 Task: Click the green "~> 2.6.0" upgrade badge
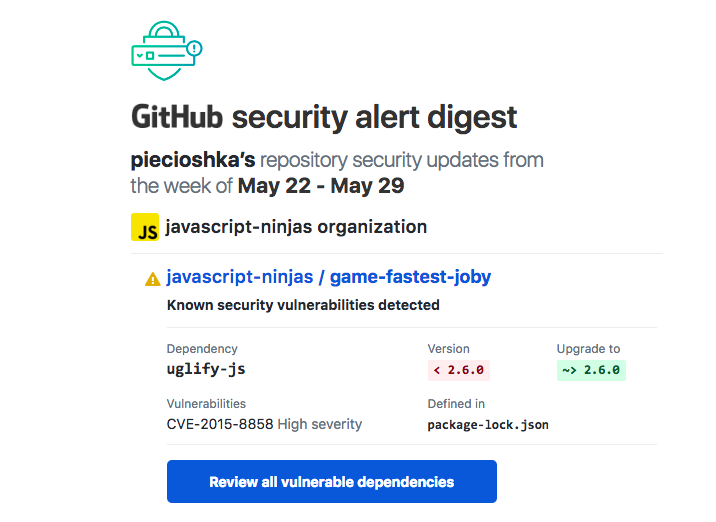(591, 370)
